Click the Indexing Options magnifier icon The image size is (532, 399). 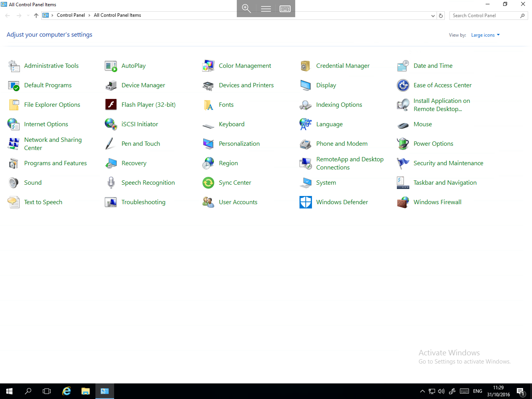click(x=306, y=105)
